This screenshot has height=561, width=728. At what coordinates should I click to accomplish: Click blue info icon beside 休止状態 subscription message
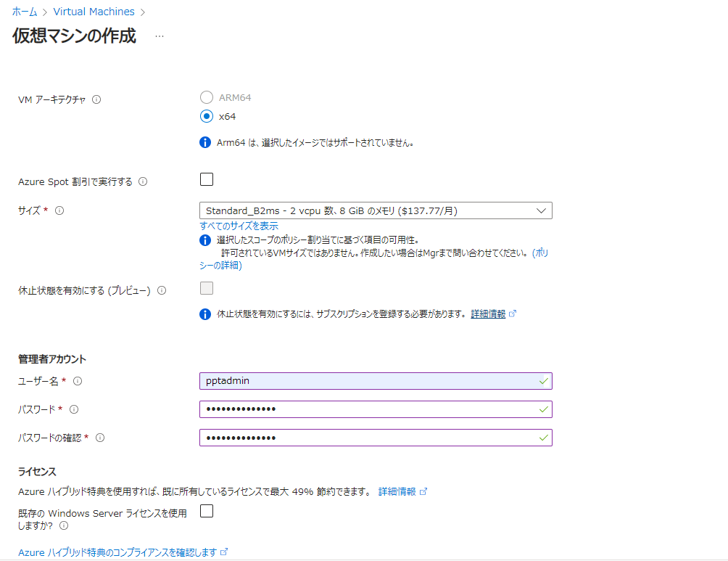(205, 314)
